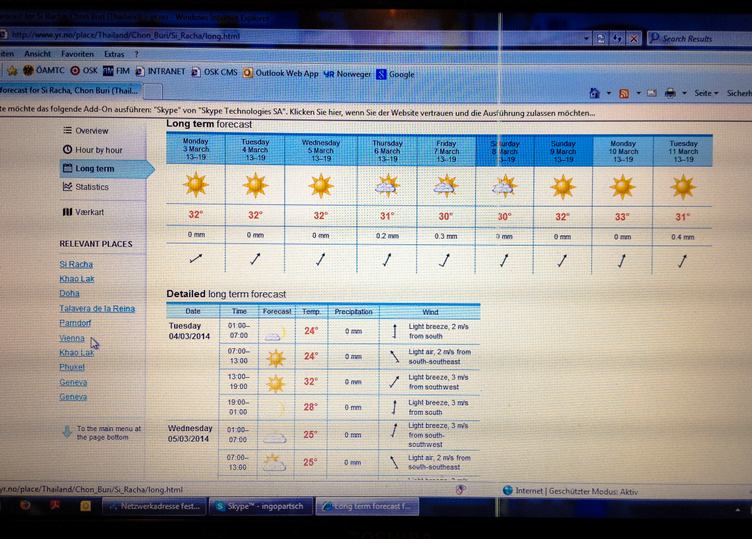Click the browser home icon
Viewport: 752px width, 539px height.
[594, 93]
